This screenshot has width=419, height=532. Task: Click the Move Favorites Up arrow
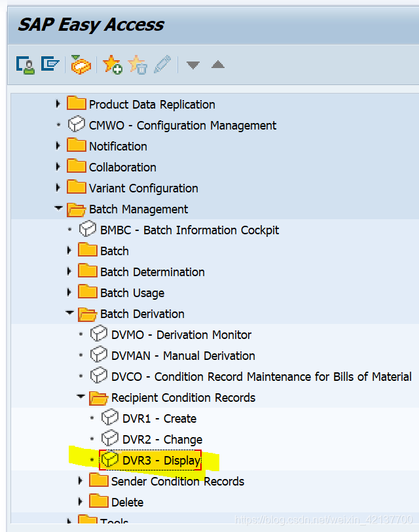[x=217, y=64]
